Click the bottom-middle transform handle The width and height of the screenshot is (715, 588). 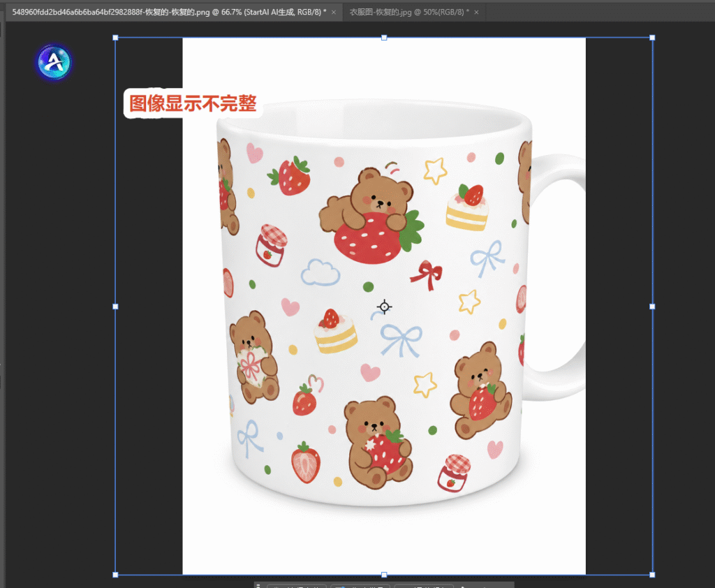pyautogui.click(x=384, y=575)
